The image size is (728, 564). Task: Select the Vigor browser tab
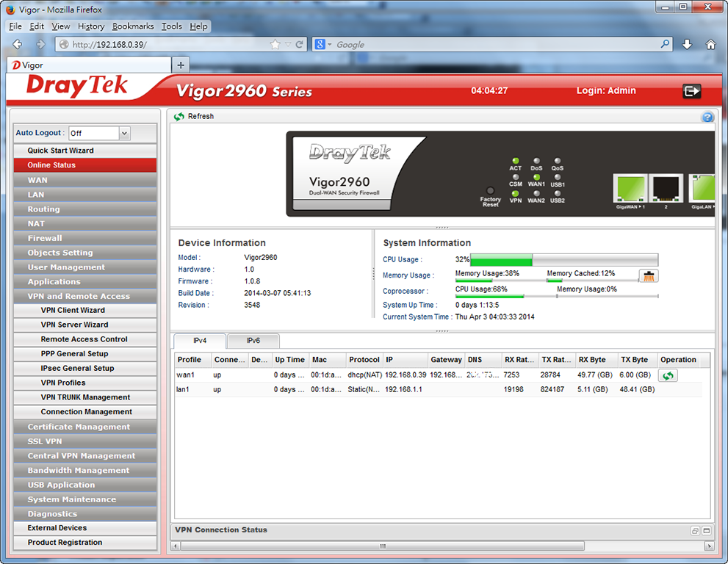88,65
